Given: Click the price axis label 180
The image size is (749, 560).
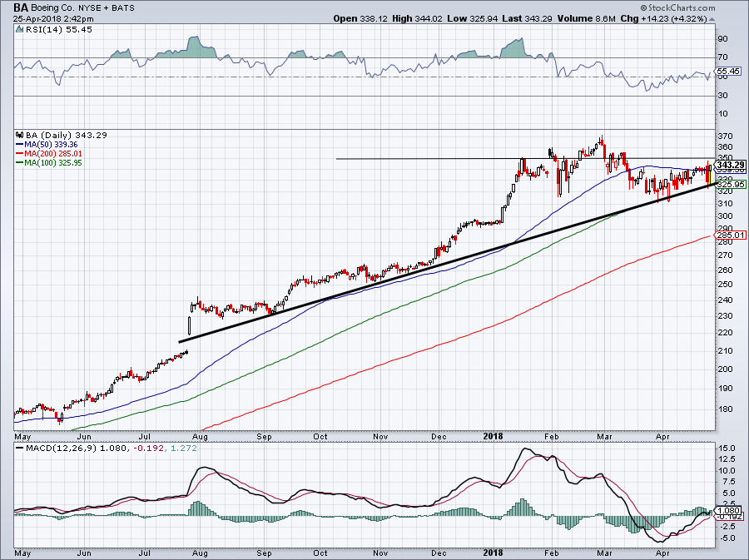Looking at the screenshot, I should coord(725,409).
